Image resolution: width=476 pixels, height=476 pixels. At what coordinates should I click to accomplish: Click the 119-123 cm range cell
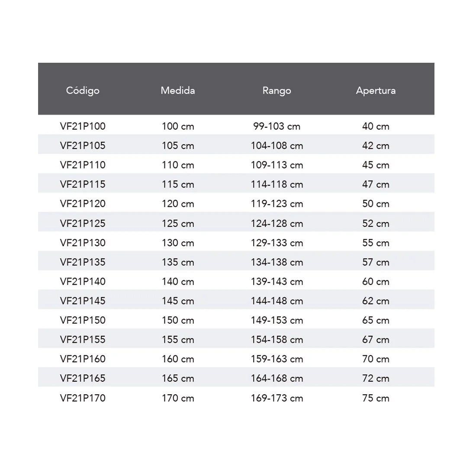point(277,204)
